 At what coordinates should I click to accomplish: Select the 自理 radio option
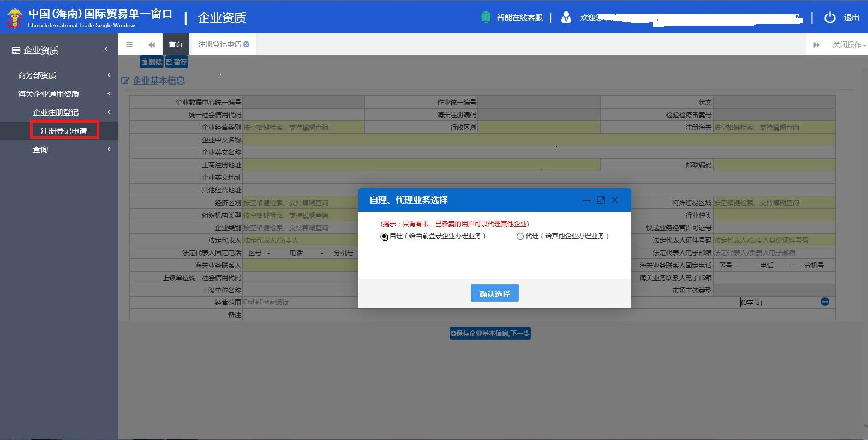click(384, 236)
